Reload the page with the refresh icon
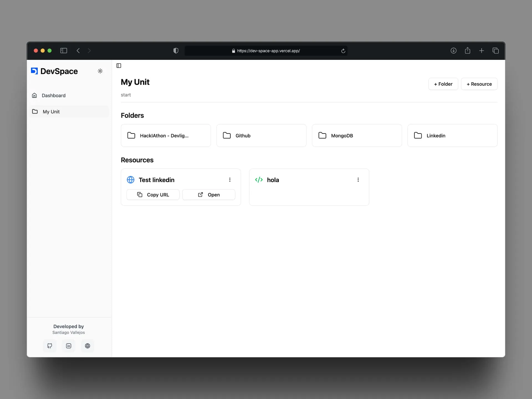532x399 pixels. click(343, 51)
